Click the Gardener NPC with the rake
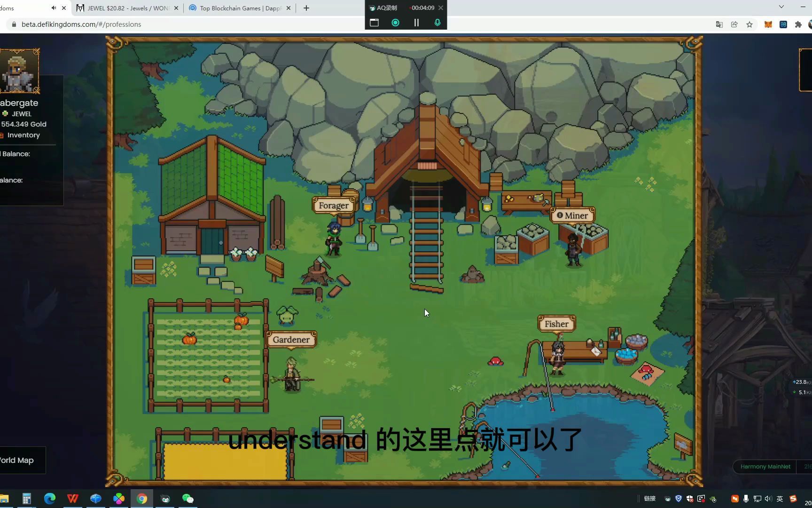 292,375
